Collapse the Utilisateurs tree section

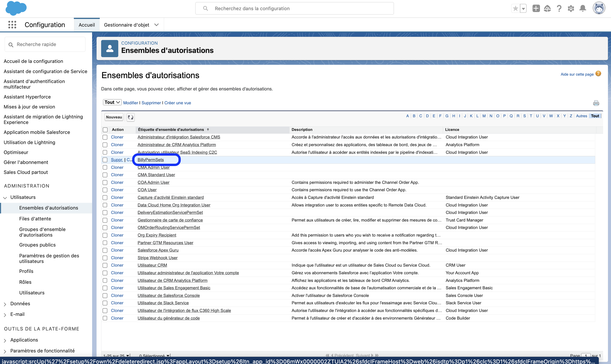tap(5, 198)
